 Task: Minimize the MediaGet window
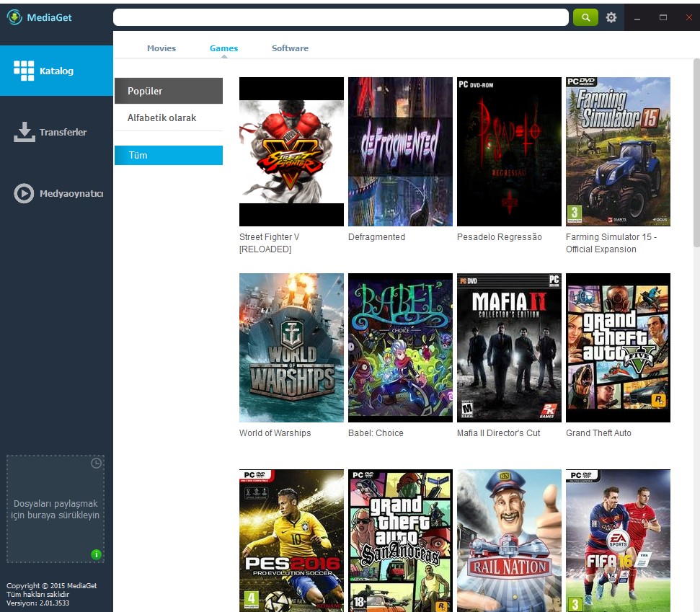637,18
